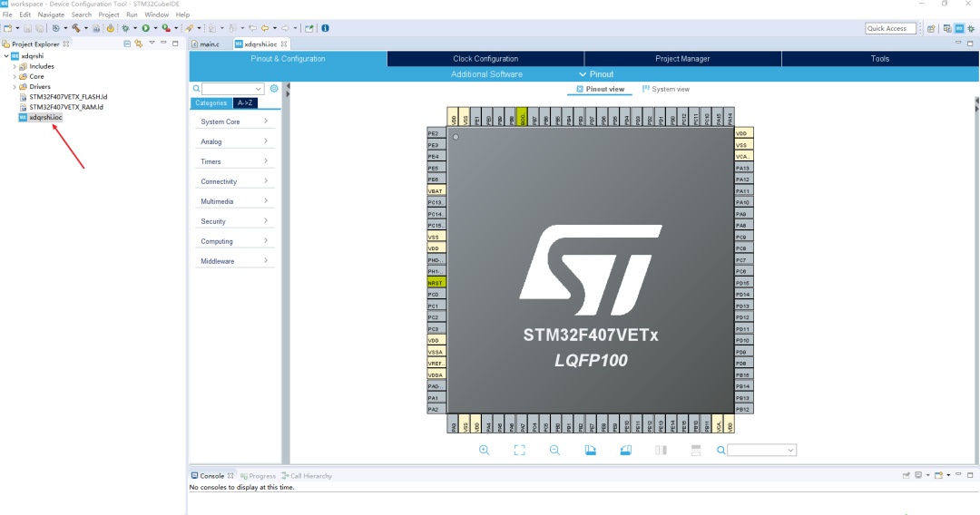The height and width of the screenshot is (515, 980).
Task: Launch Debug with the bug toolbar icon
Action: tap(125, 28)
